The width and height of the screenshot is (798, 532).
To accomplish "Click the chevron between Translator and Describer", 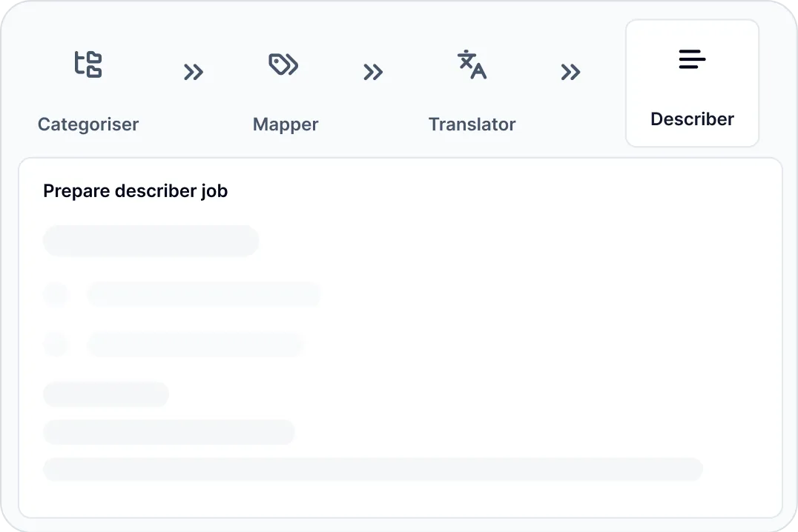I will point(572,72).
